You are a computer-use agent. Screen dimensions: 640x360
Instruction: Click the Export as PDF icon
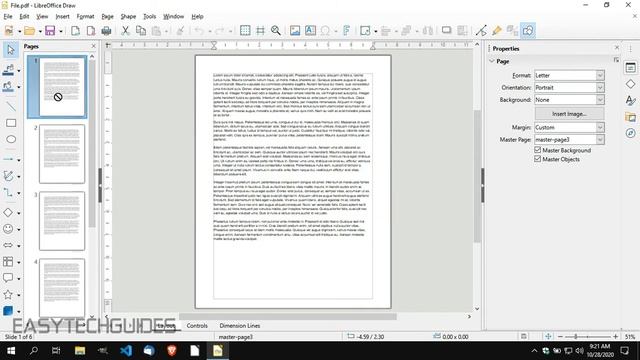(x=91, y=31)
